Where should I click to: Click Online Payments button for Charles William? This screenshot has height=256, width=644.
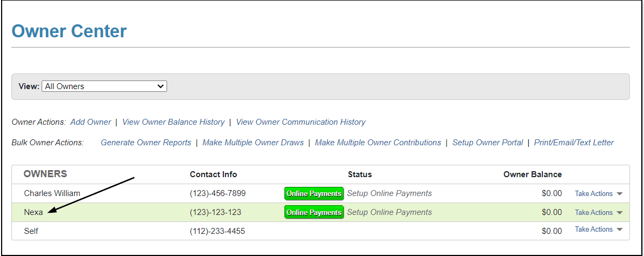click(314, 193)
